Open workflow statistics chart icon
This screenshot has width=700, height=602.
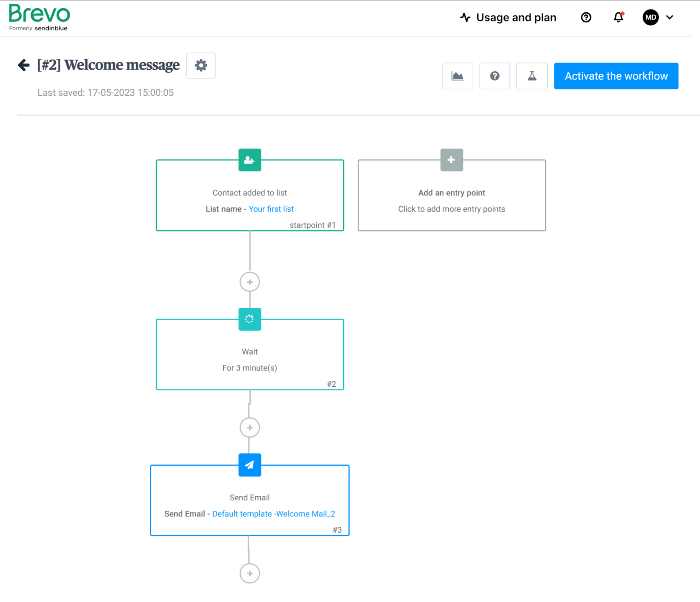click(x=458, y=76)
